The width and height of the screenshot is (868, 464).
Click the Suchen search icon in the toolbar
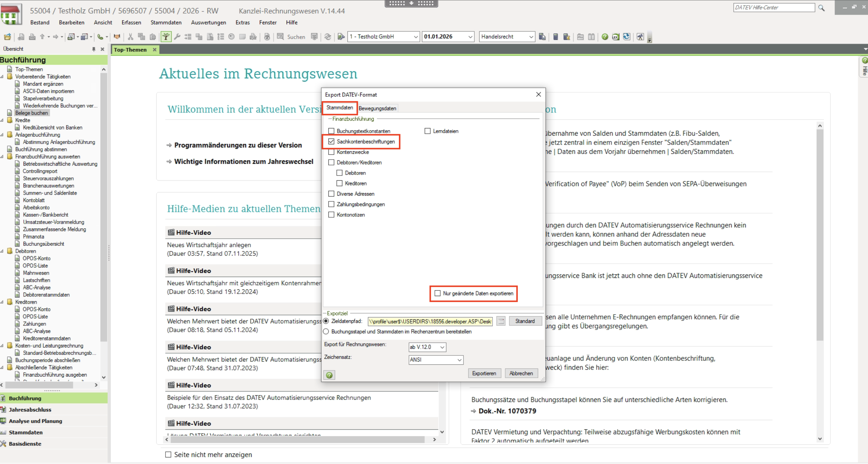280,36
